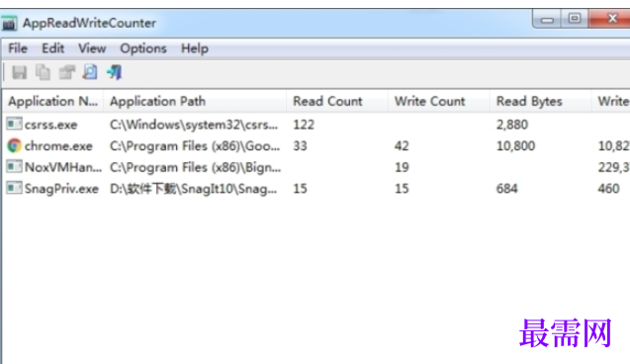Click the AppReadWriteCounter title bar icon
Viewport: 630px width, 364px height.
pyautogui.click(x=9, y=24)
